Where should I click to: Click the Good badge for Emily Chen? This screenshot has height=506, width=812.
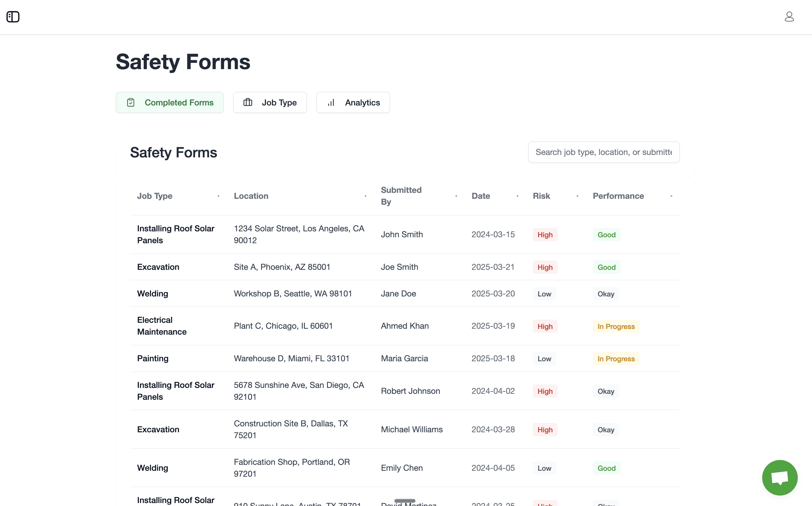(606, 468)
